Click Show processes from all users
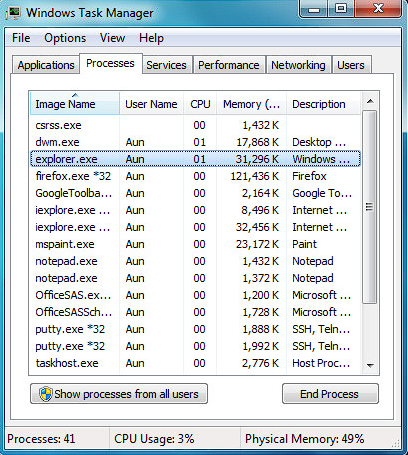This screenshot has height=455, width=408. [x=119, y=394]
